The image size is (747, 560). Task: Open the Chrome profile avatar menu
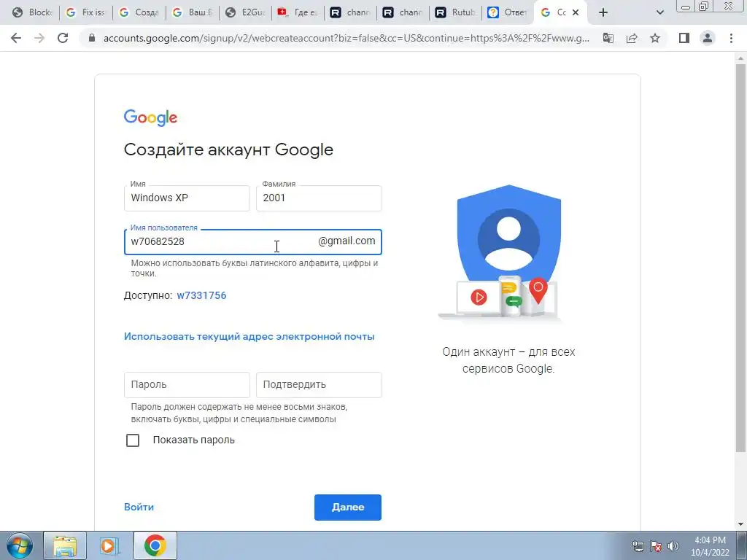[708, 38]
